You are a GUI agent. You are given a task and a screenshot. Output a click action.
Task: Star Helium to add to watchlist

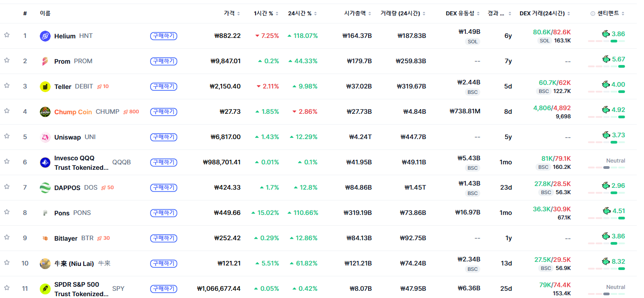(7, 35)
